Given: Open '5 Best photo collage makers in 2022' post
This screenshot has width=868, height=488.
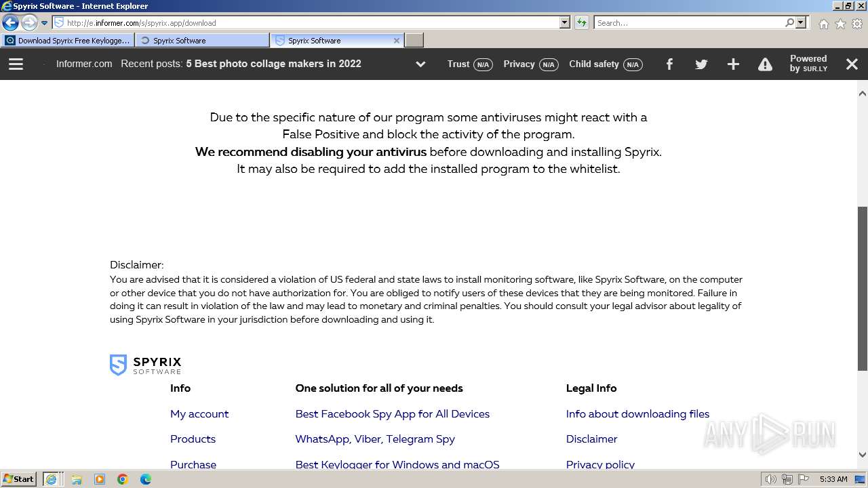Looking at the screenshot, I should click(273, 64).
